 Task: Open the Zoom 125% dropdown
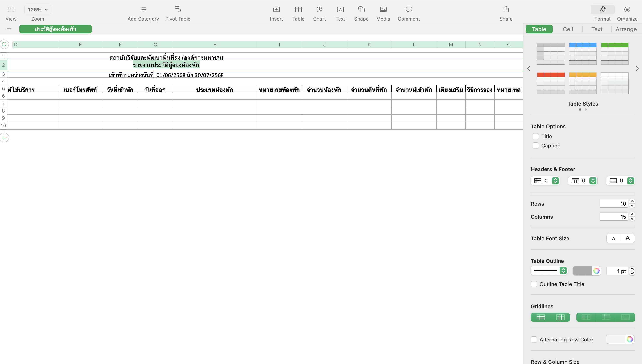(38, 9)
